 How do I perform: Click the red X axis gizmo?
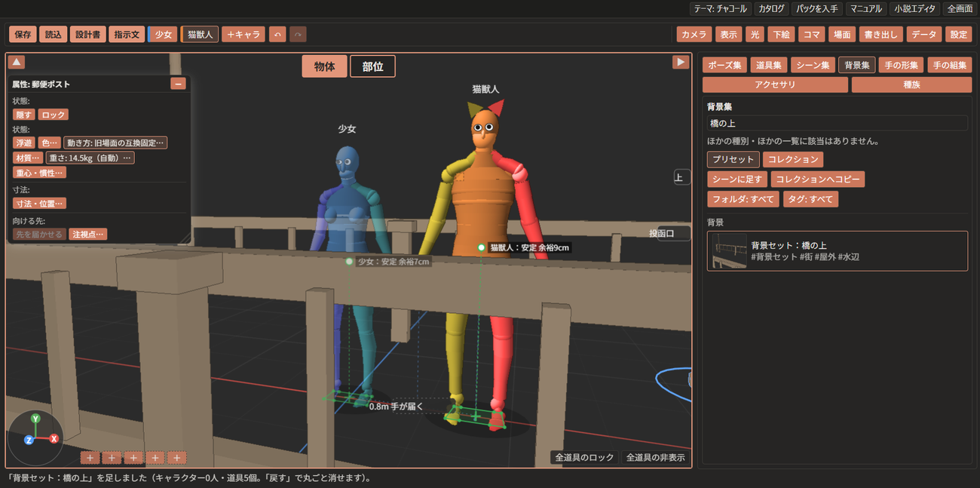[x=54, y=438]
